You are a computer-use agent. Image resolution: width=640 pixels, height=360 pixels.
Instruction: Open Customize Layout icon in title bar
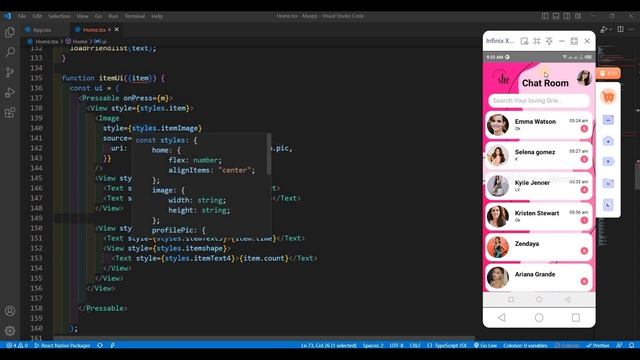pyautogui.click(x=578, y=16)
